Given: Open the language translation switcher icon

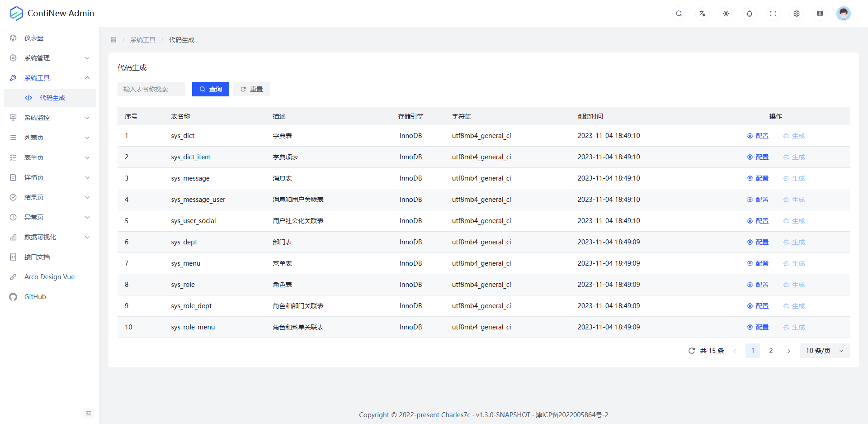Looking at the screenshot, I should coord(702,14).
